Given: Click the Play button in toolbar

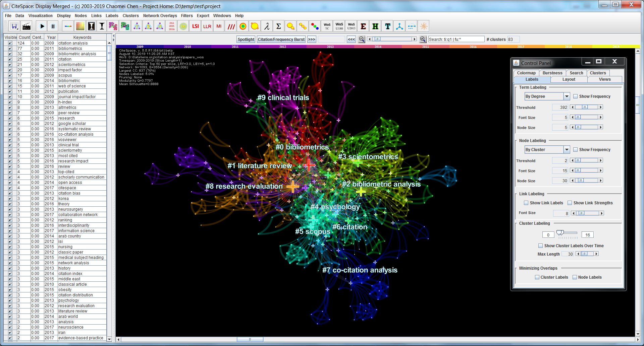Looking at the screenshot, I should pos(42,26).
